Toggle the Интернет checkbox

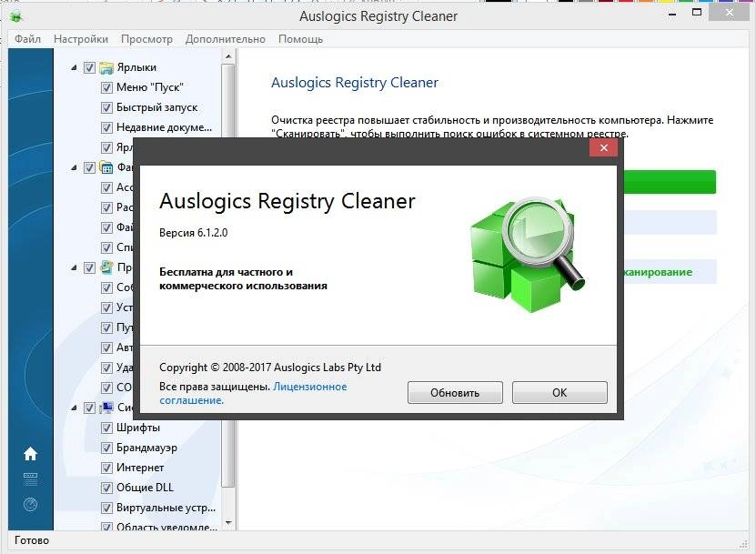point(106,468)
